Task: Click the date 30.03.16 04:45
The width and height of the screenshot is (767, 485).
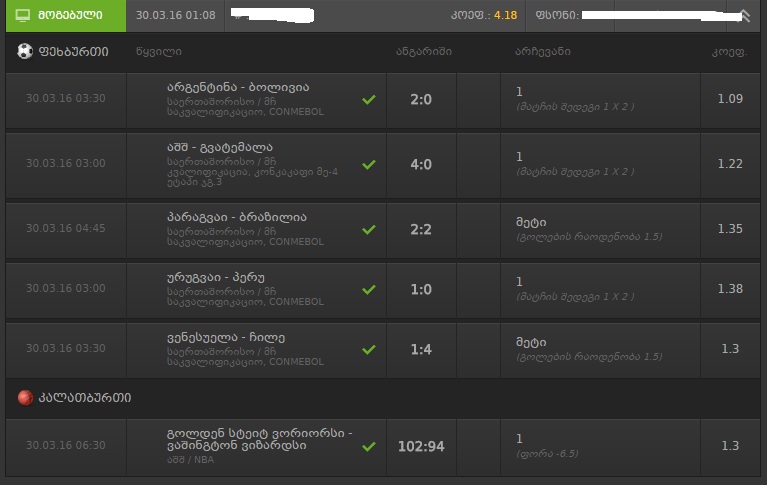Action: pyautogui.click(x=66, y=228)
